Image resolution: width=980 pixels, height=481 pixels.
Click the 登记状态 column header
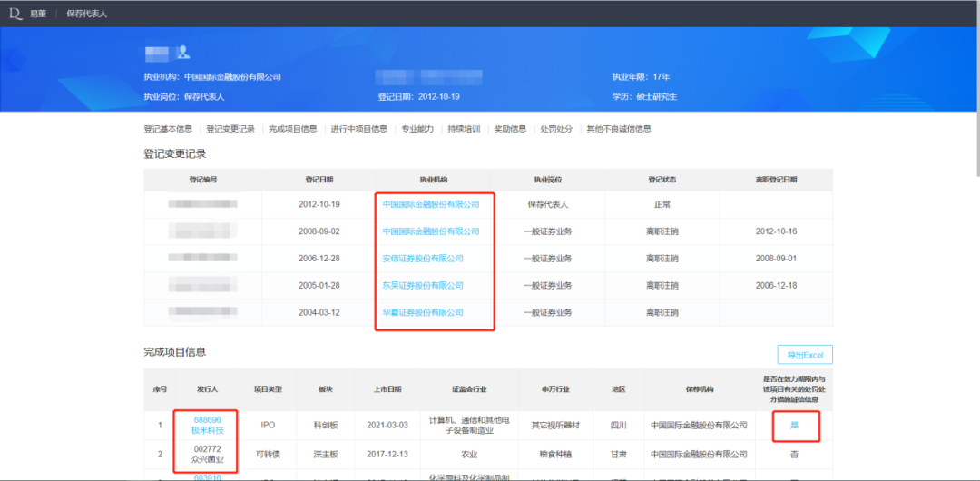click(661, 180)
